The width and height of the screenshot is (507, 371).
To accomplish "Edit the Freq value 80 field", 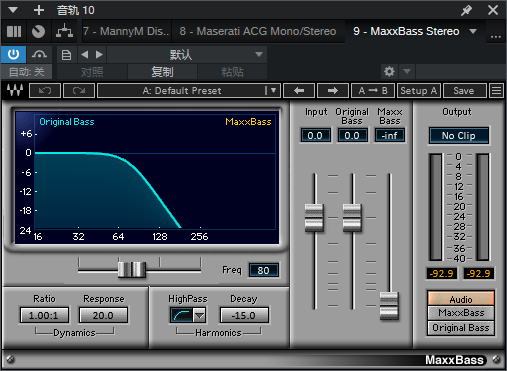I will pos(263,270).
